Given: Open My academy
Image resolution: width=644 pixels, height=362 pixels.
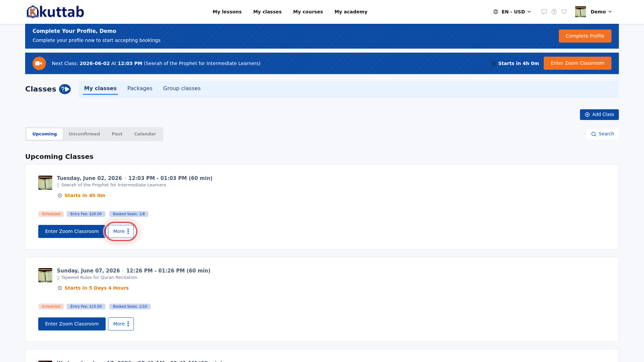Looking at the screenshot, I should click(351, 12).
